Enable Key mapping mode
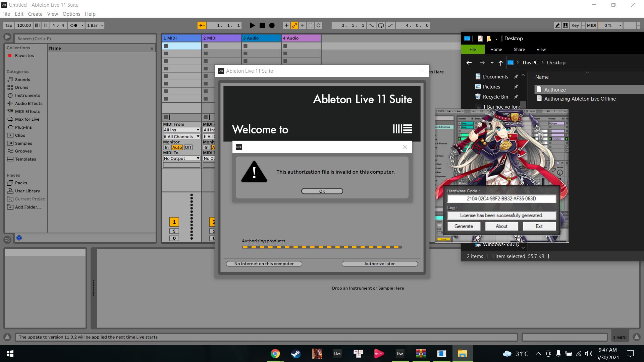Viewport: 644px width, 362px height. point(575,25)
